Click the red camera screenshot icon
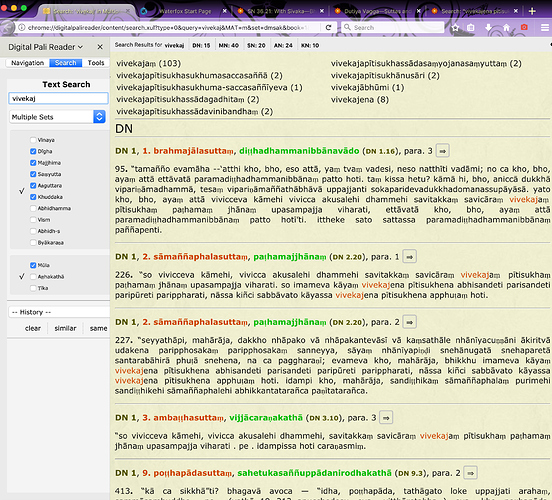Image resolution: width=552 pixels, height=500 pixels. (524, 27)
